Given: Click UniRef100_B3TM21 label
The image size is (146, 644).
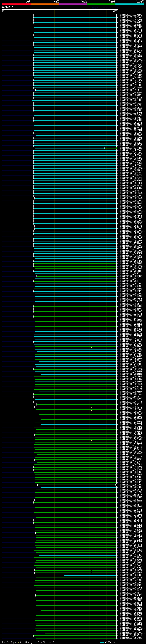Looking at the screenshot, I should (131, 63).
